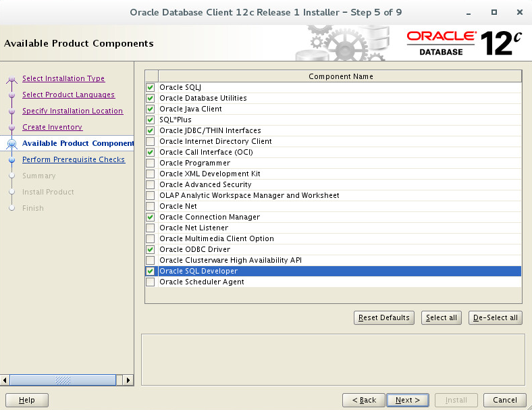Select Oracle Net Listener row text
This screenshot has height=410, width=532.
coord(194,228)
